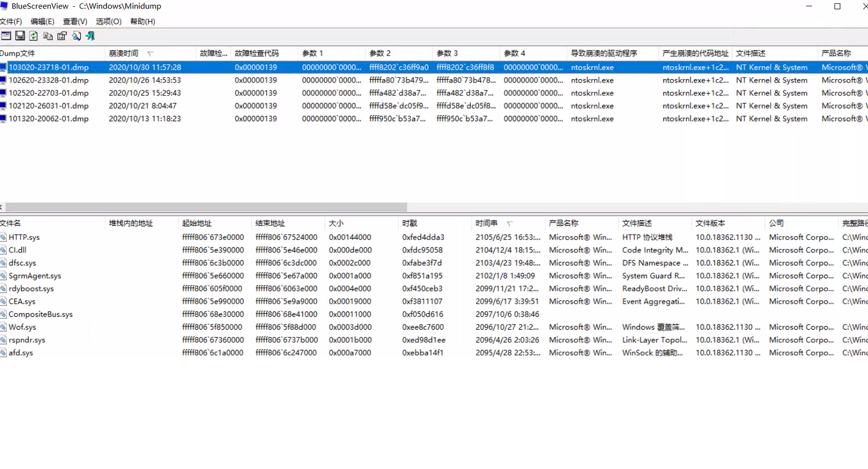The image size is (868, 469).
Task: Click the BlueScreenView title bar app icon
Action: click(4, 6)
